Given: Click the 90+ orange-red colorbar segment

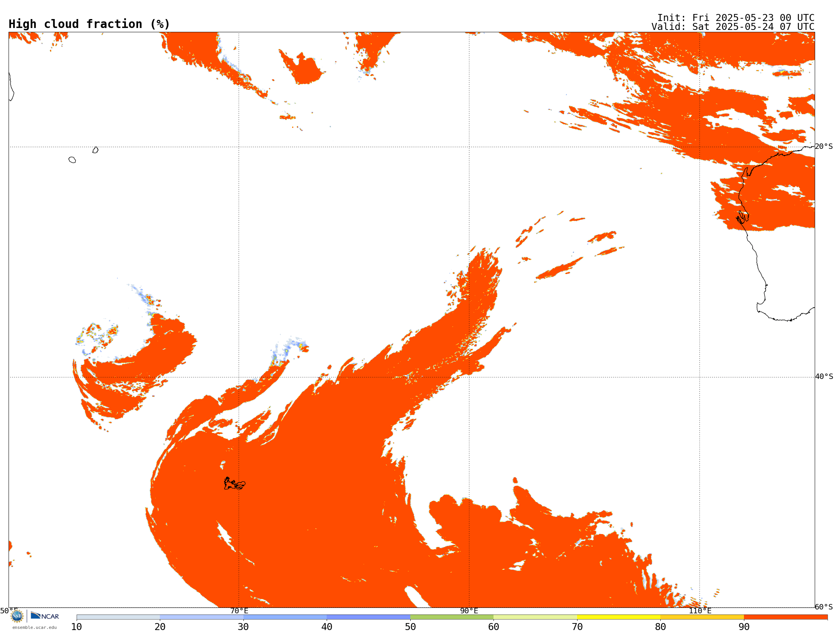Looking at the screenshot, I should pos(786,617).
